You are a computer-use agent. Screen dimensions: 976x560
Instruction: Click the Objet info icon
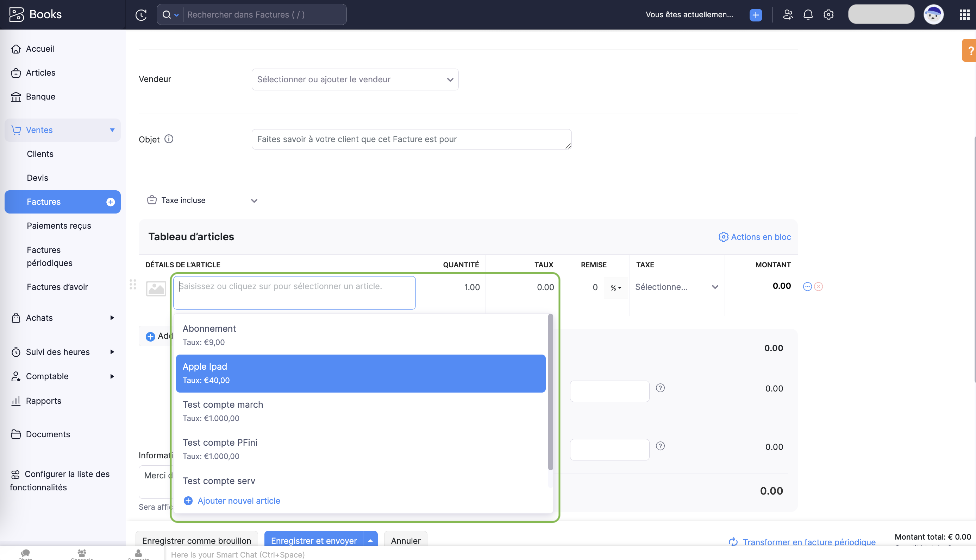click(x=169, y=139)
